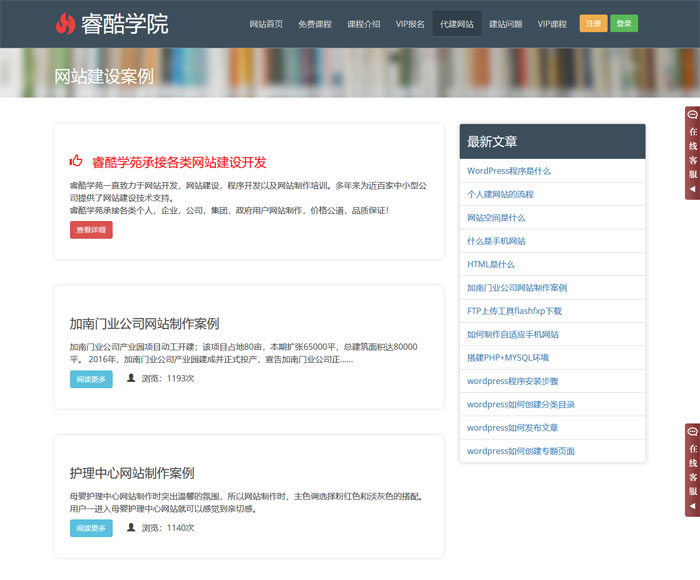Image resolution: width=700 pixels, height=580 pixels.
Task: Open WordPress程序是什么 article link
Action: 508,171
